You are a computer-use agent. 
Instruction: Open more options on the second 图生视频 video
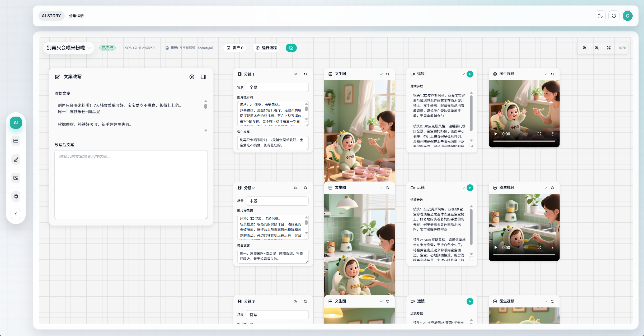[x=553, y=247]
